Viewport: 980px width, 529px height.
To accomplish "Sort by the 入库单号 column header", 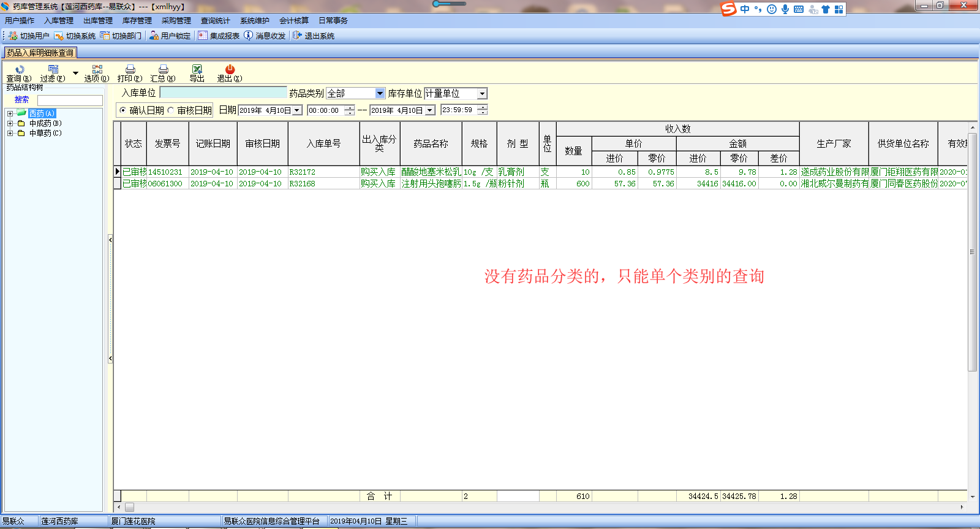I will (324, 143).
